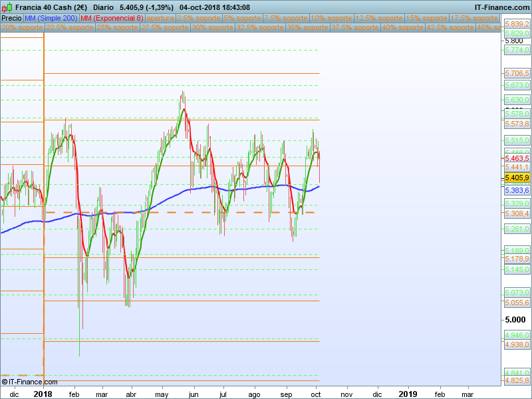Select the 27.5% soporte tab
This screenshot has width=532, height=399.
pos(164,27)
